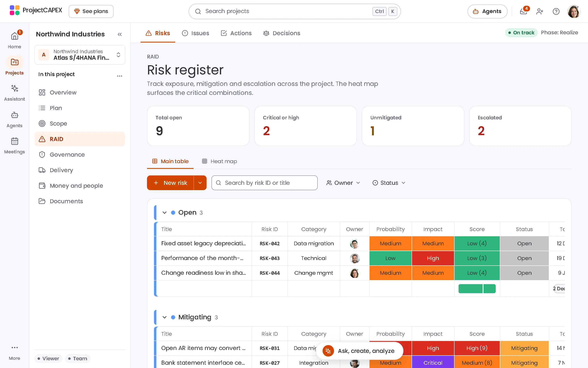Open the Atlas S/4HANA project switcher
The width and height of the screenshot is (588, 368).
(80, 55)
